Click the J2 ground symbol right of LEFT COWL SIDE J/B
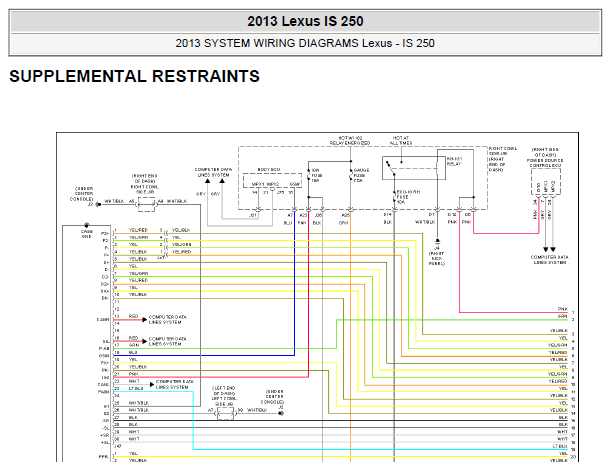606x462 pixels. (x=281, y=413)
